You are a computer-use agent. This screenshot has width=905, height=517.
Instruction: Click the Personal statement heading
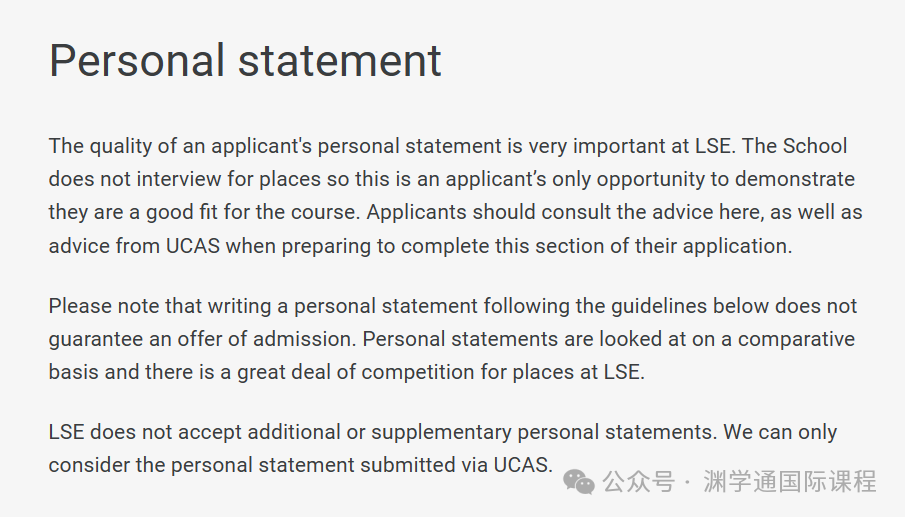coord(245,60)
